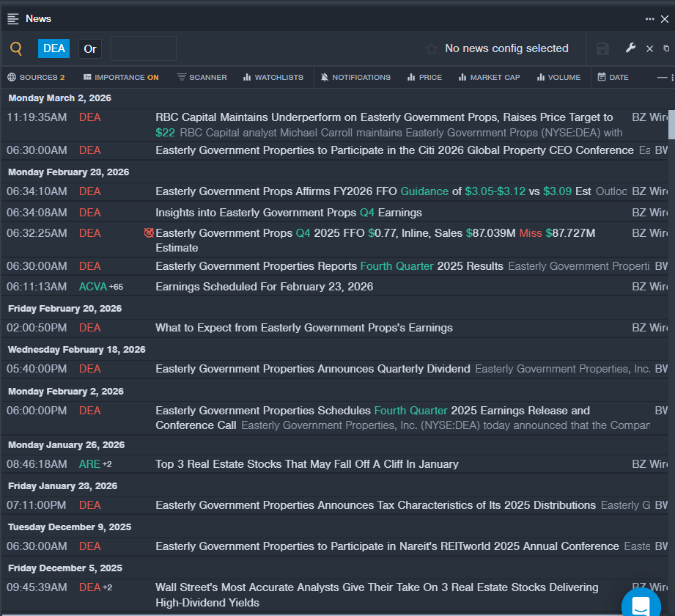Click the star favorite config icon
This screenshot has width=675, height=616.
[432, 49]
